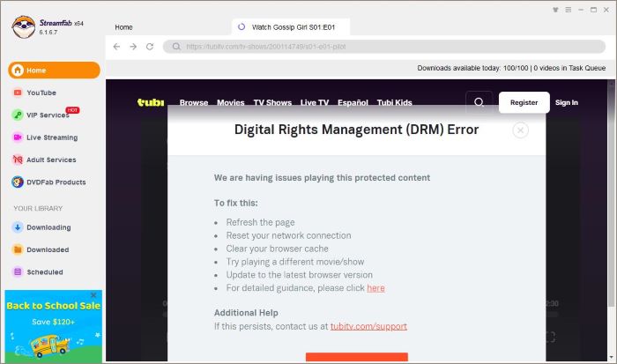This screenshot has width=617, height=364.
Task: Open Tubi Kids page
Action: [394, 102]
